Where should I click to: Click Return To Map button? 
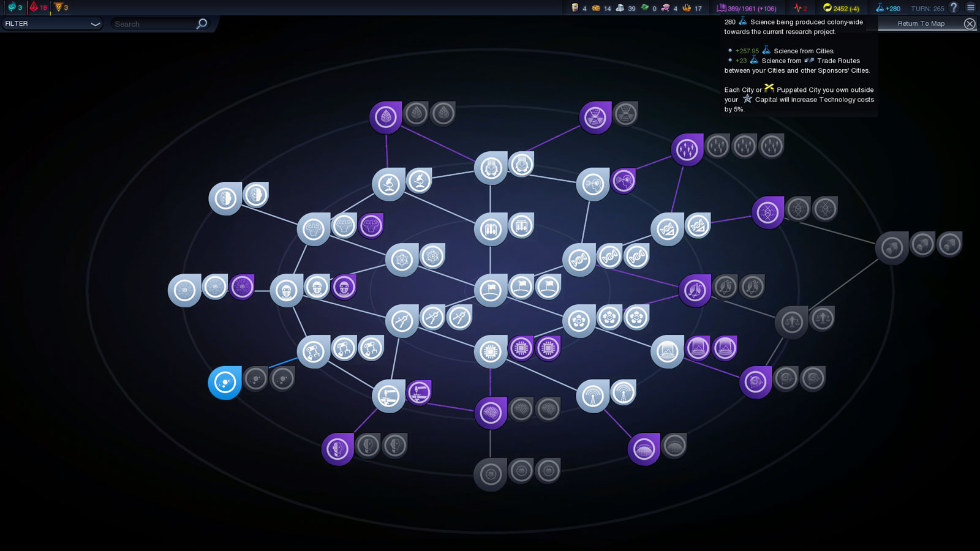pos(921,24)
